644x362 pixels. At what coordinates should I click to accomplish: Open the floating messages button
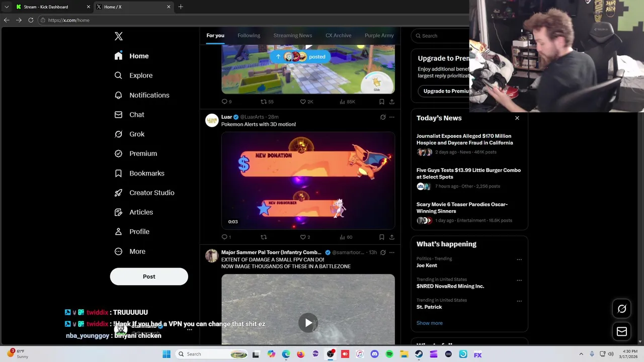pyautogui.click(x=622, y=331)
